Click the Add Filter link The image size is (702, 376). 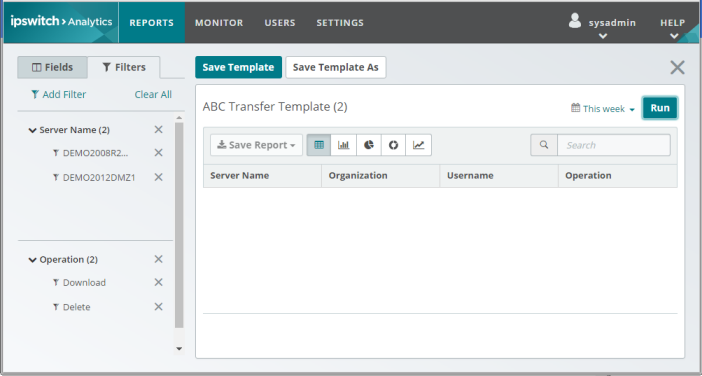58,94
